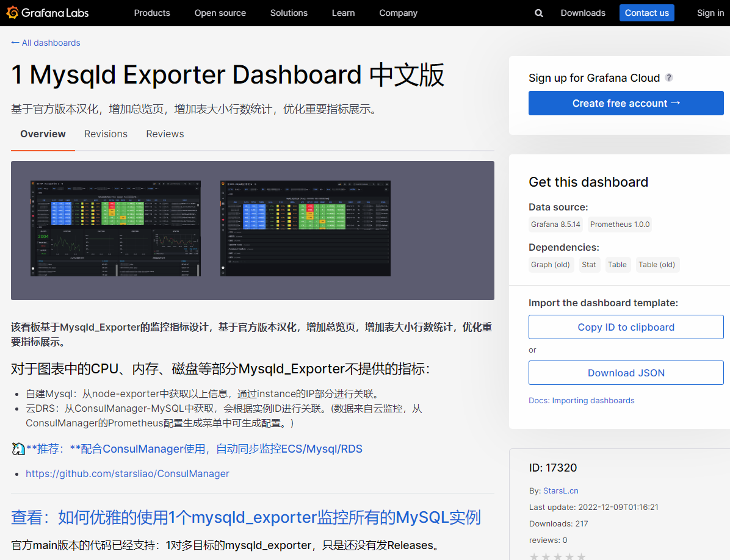
Task: Click Sign in
Action: pos(710,13)
